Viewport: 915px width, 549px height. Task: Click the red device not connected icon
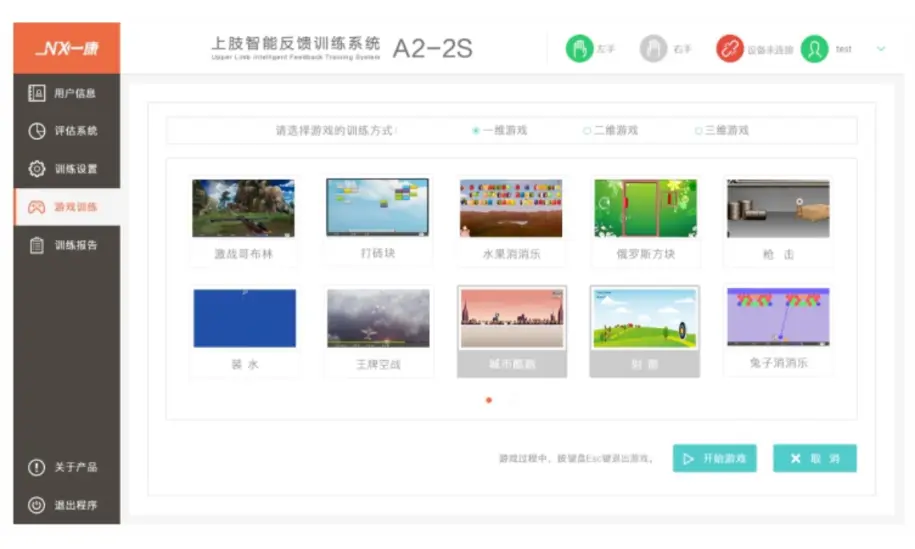730,49
